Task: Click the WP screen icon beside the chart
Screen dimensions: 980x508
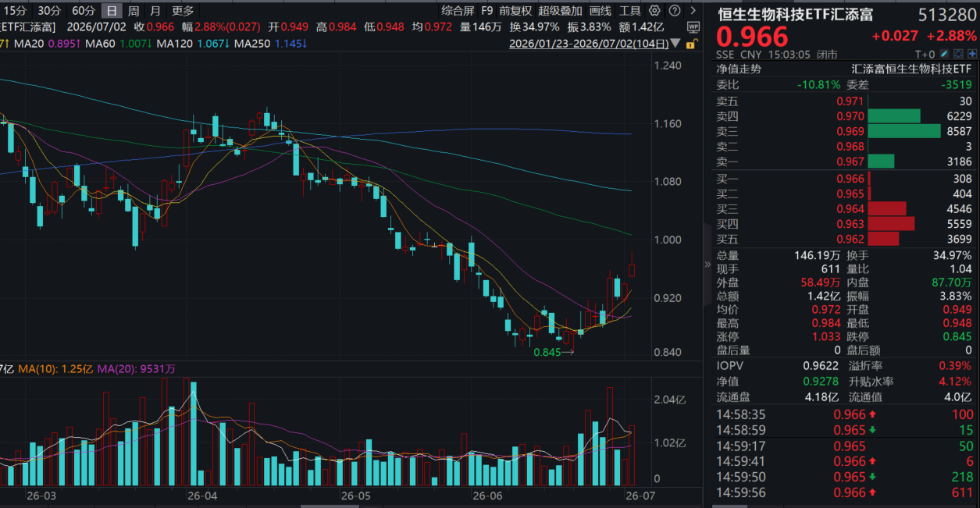Action: (x=693, y=28)
